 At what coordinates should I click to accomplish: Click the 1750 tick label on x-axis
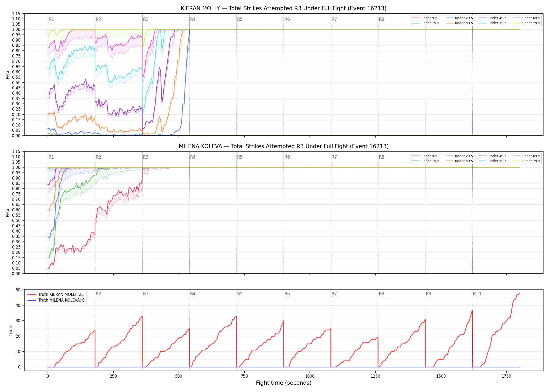(x=506, y=376)
